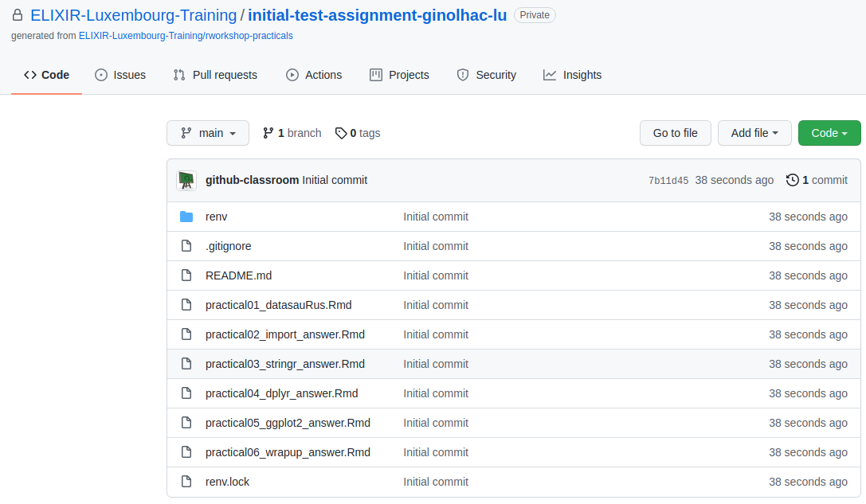Open the practical05_ggplot2_answer.Rmd file
Image resolution: width=866 pixels, height=504 pixels.
click(288, 423)
